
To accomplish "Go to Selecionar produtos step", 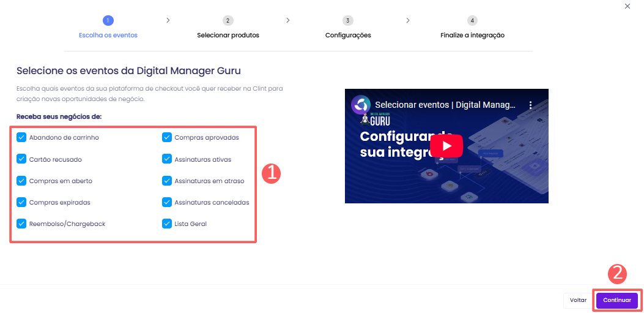I will [228, 36].
